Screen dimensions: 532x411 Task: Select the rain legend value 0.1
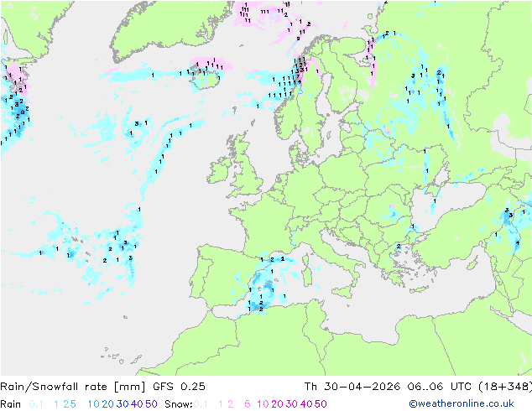(36, 404)
